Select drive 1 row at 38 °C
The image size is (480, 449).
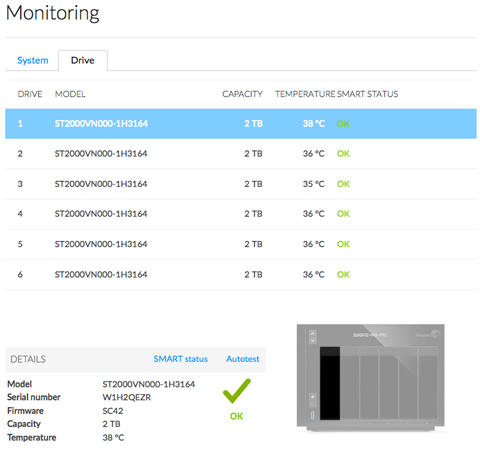[x=241, y=124]
